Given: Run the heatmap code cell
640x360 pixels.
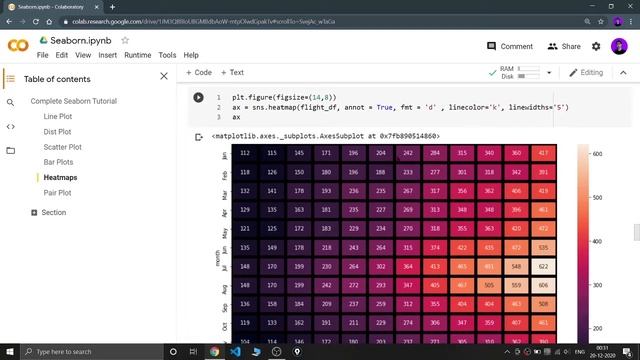Looking at the screenshot, I should click(x=198, y=97).
